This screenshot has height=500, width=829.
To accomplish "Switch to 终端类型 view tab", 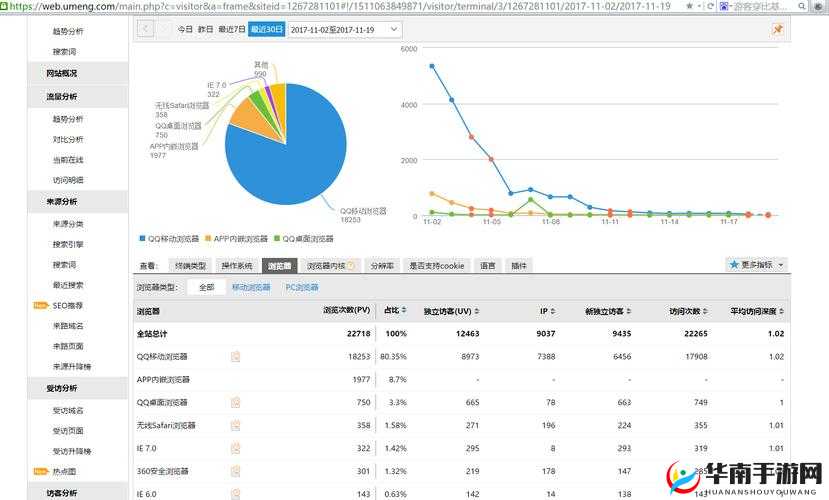I will click(190, 266).
